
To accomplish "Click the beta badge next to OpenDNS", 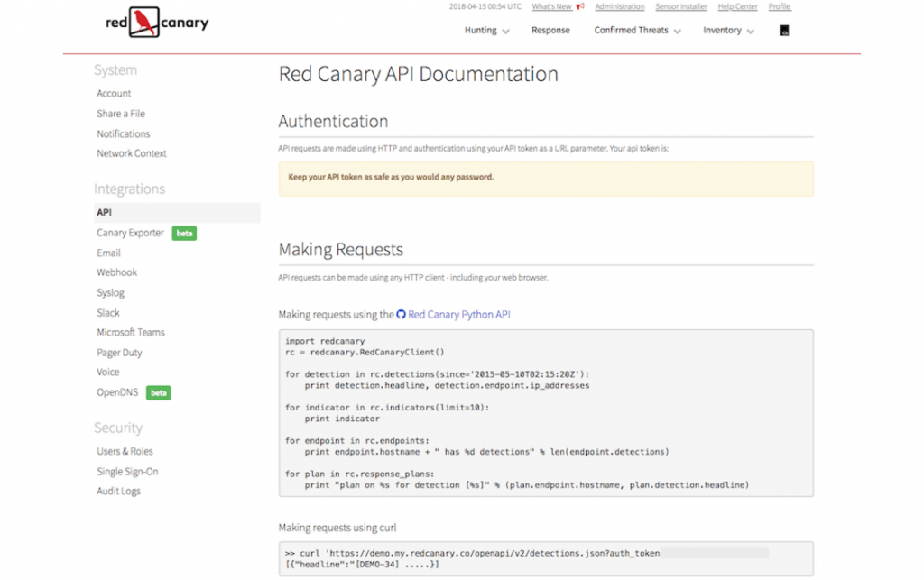I will coord(158,393).
